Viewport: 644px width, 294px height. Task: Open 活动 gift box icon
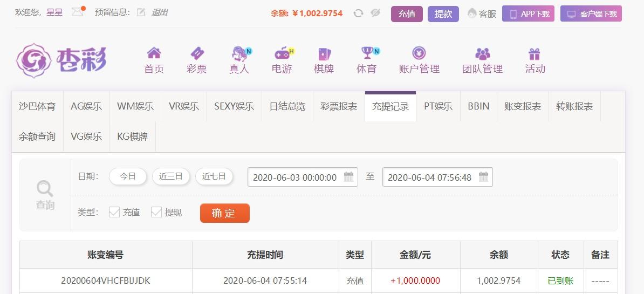coord(535,53)
